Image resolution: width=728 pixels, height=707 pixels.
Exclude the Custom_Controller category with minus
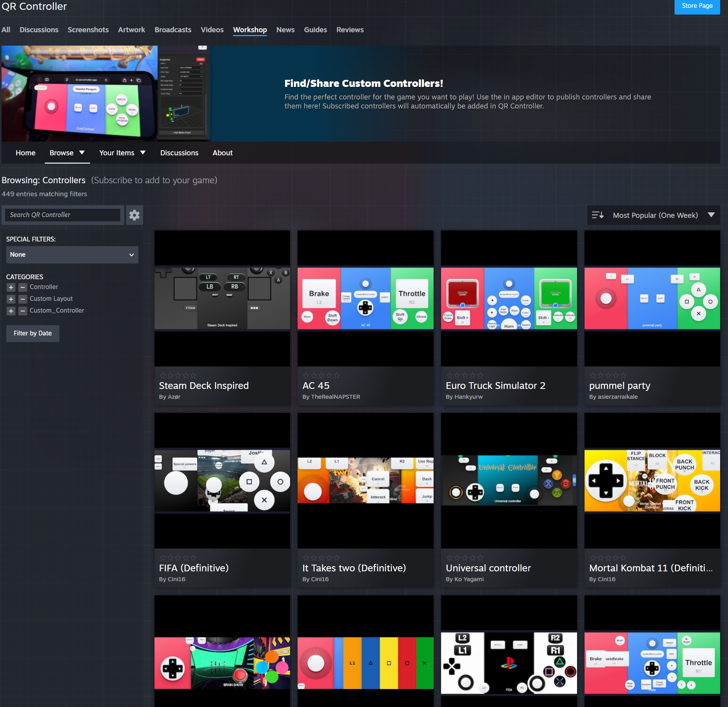(x=23, y=311)
